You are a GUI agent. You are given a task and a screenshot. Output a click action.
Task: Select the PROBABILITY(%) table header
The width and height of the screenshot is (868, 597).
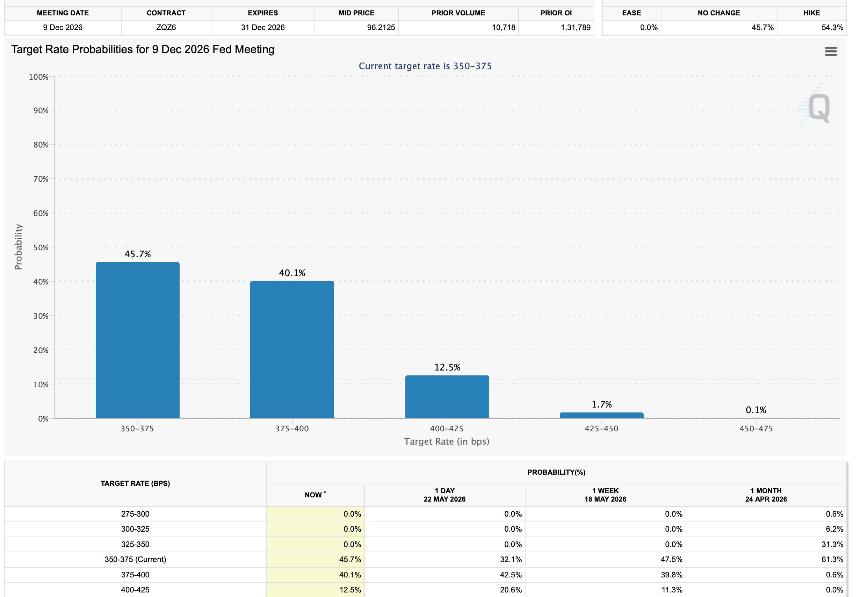click(x=556, y=473)
